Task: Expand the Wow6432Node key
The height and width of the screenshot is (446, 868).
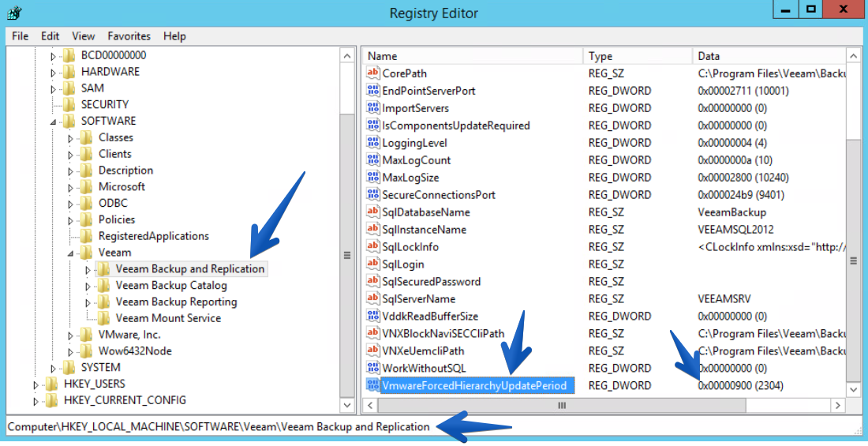Action: coord(70,352)
